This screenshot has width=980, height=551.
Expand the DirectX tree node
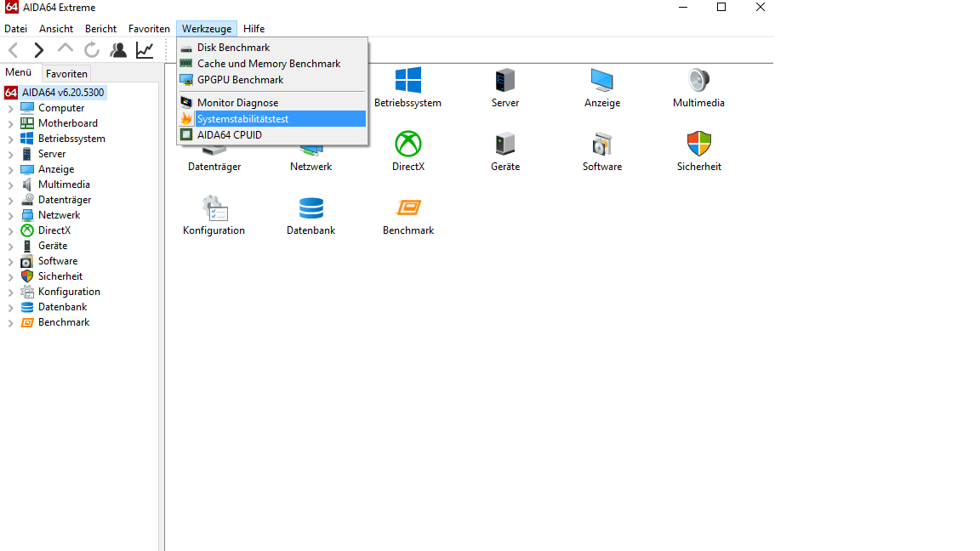tap(10, 230)
